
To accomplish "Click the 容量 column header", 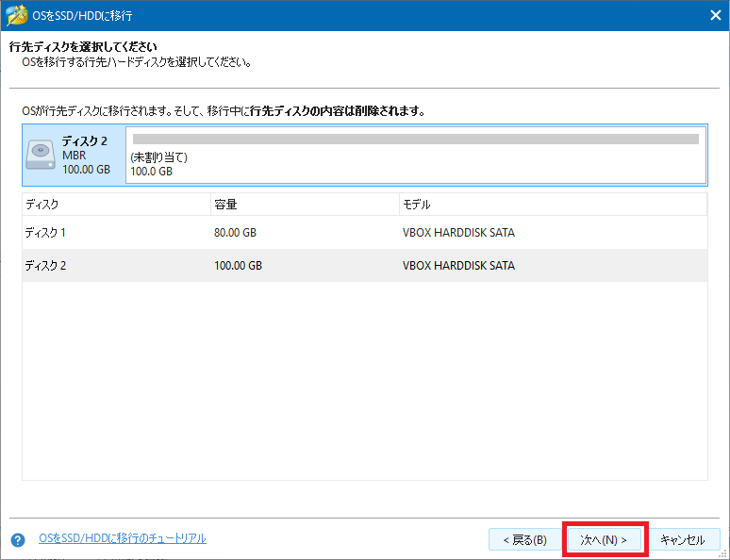I will [305, 205].
